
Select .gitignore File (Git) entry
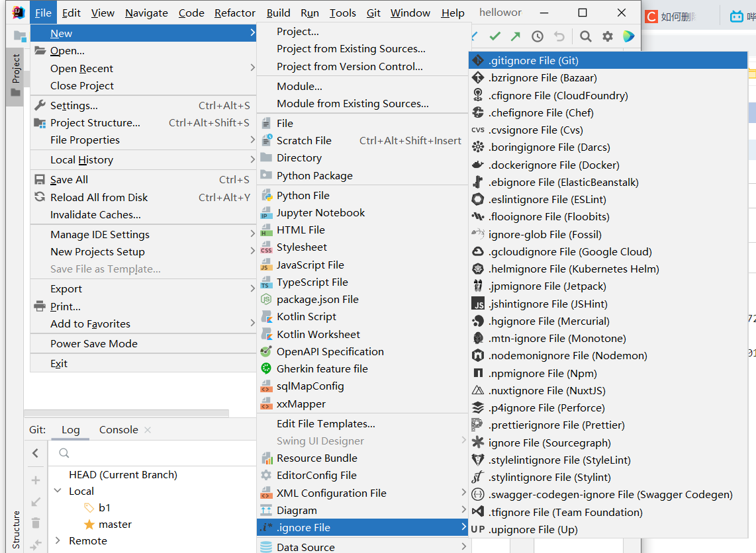pyautogui.click(x=608, y=61)
